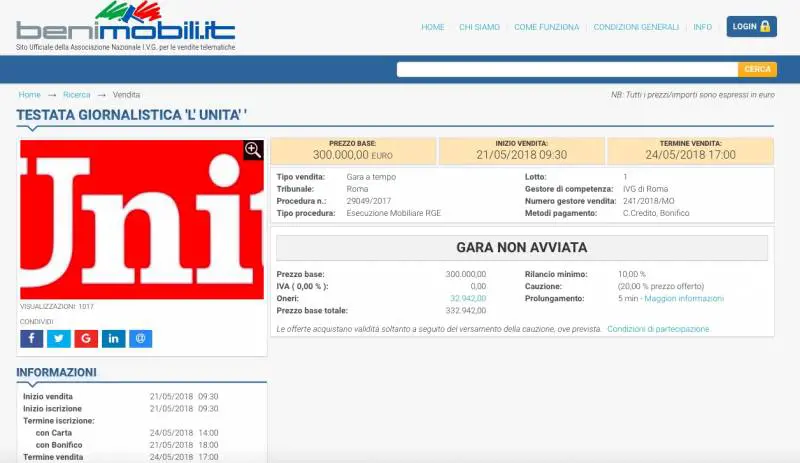Click the INFORMAZIONI section heading
The width and height of the screenshot is (800, 463).
[x=56, y=372]
